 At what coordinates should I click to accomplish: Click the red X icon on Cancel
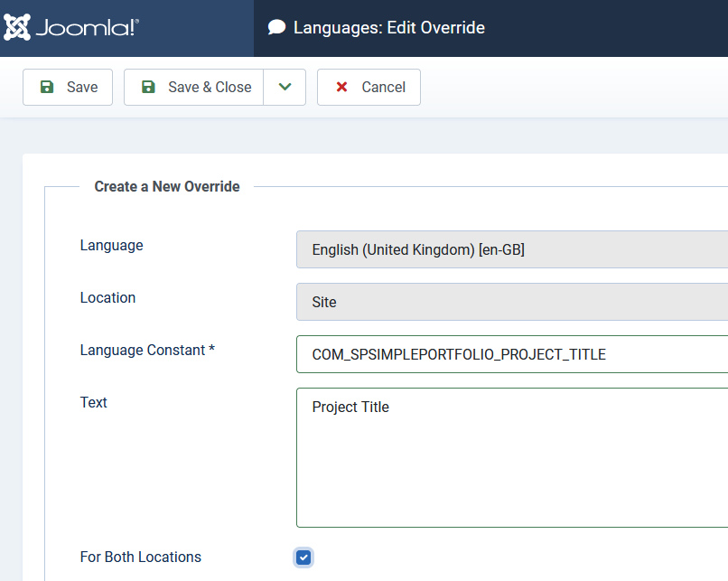[342, 88]
